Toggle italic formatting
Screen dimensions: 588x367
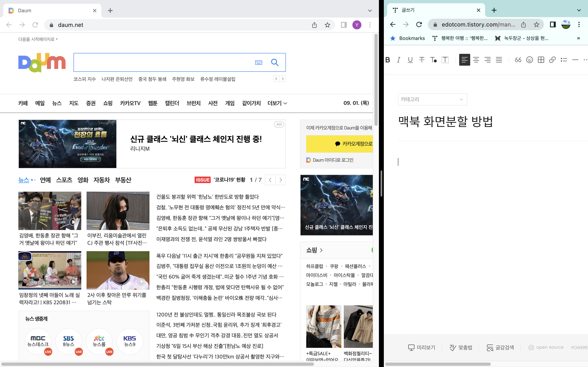(399, 60)
